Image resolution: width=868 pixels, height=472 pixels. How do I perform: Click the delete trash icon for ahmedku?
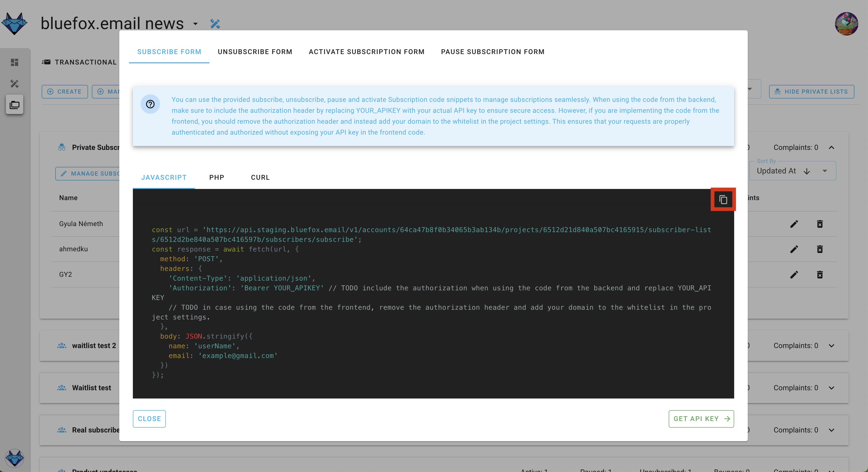820,249
